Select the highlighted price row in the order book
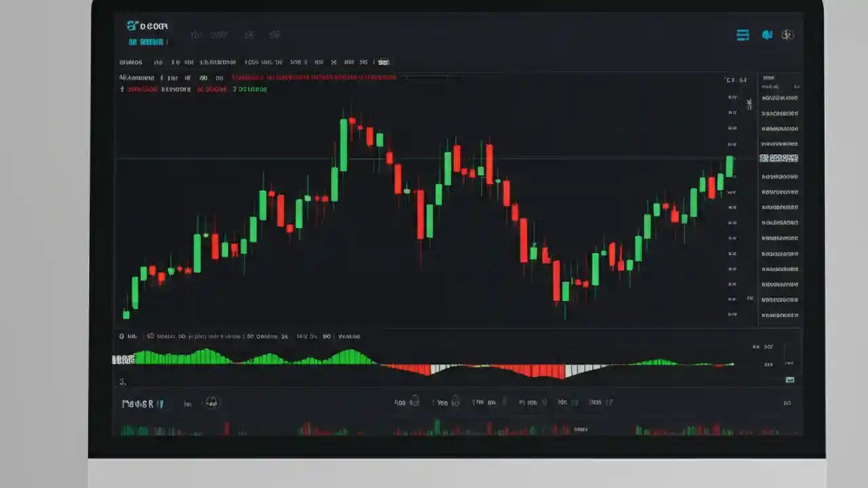This screenshot has height=488, width=868. point(778,158)
